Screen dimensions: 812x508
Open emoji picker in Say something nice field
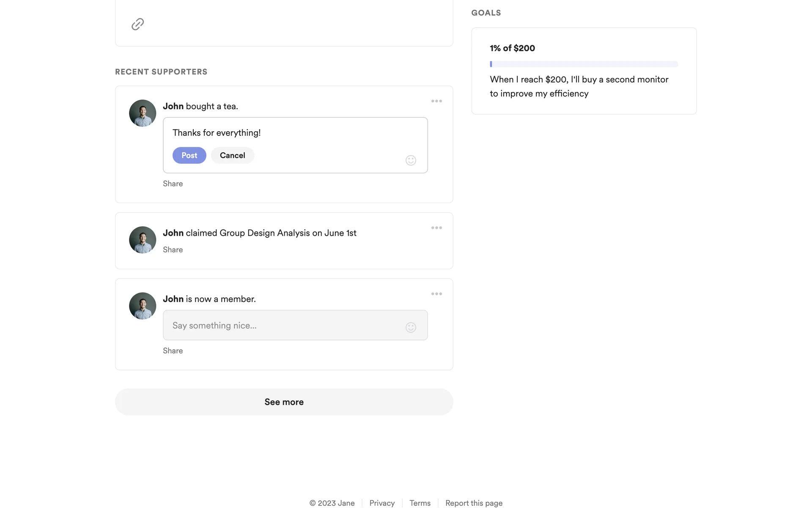click(411, 327)
